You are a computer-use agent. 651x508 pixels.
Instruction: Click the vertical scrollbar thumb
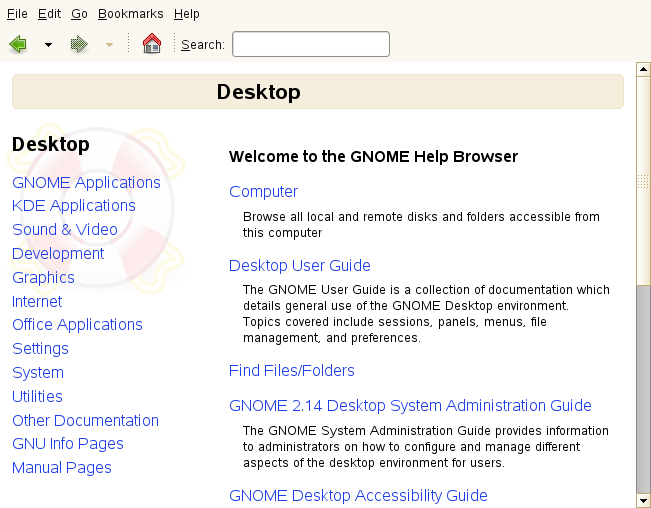(x=643, y=180)
